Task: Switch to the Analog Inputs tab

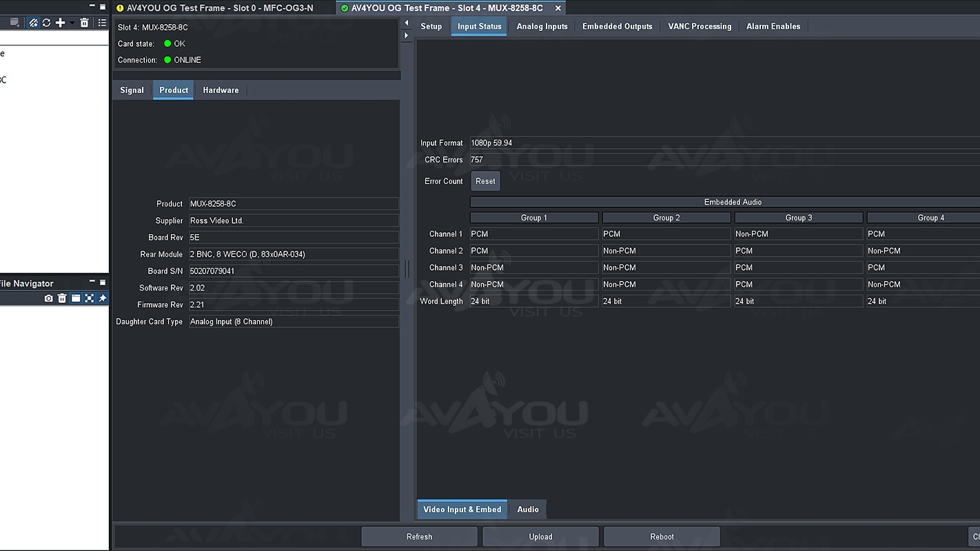Action: pyautogui.click(x=542, y=26)
